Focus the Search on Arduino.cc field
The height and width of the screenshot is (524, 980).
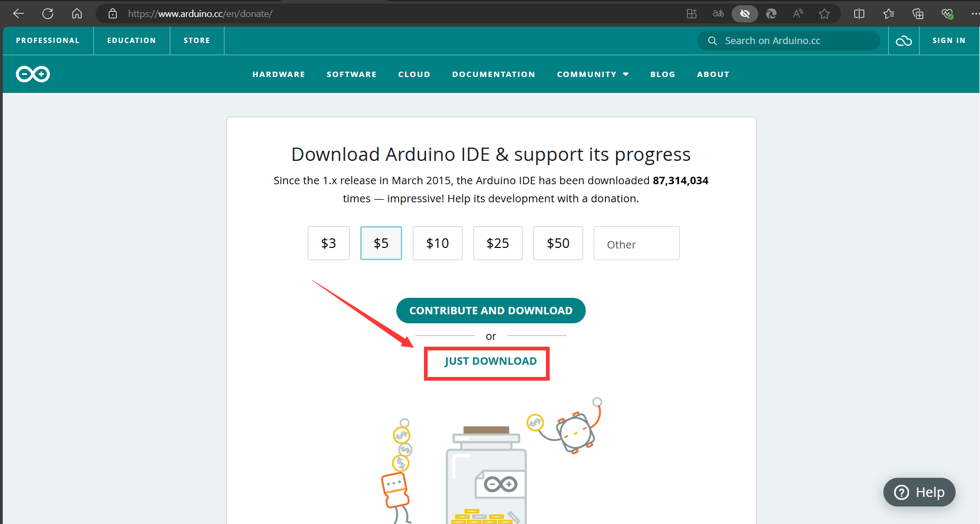click(x=788, y=41)
